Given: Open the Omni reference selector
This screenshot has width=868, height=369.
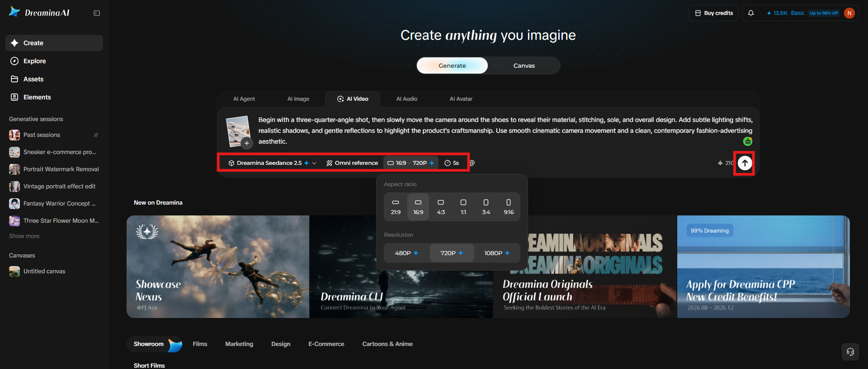Looking at the screenshot, I should coord(352,163).
